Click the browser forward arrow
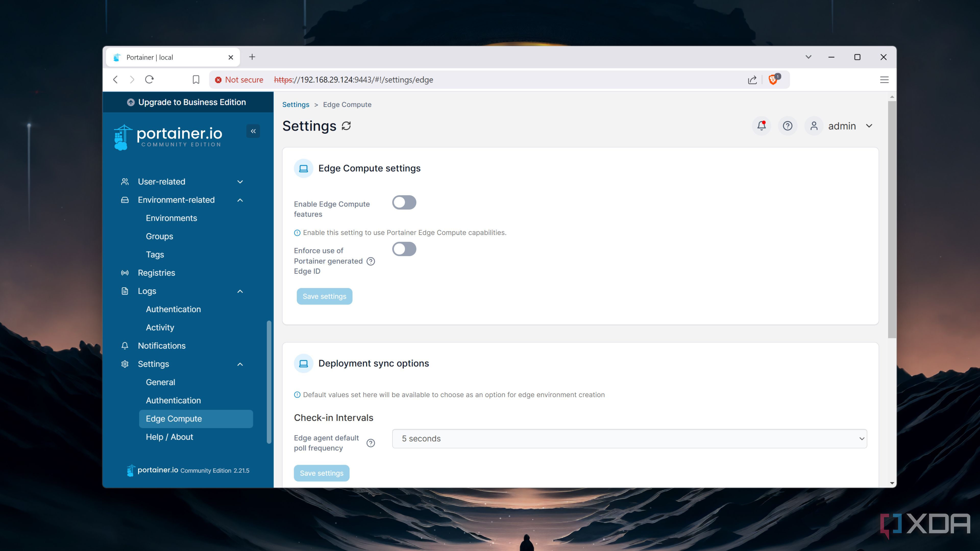980x551 pixels. 132,80
